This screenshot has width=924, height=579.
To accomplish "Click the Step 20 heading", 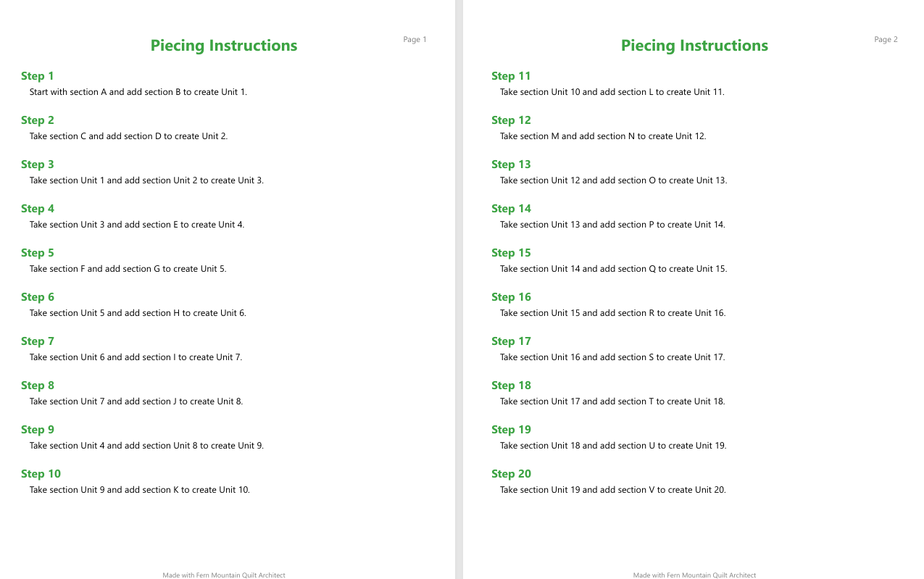I will tap(511, 474).
